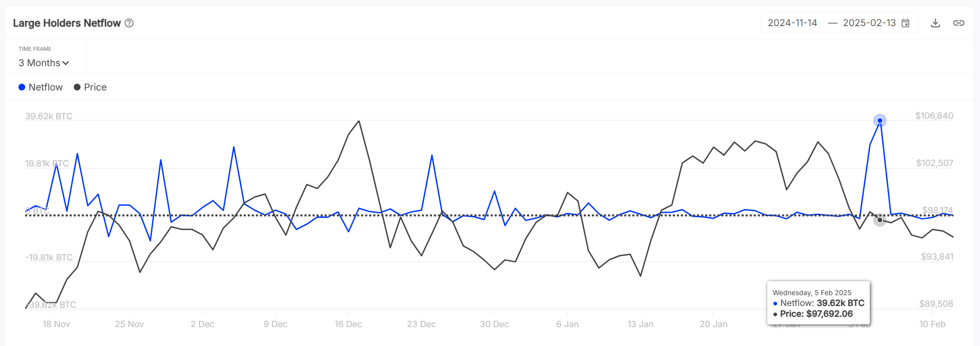Click the highlighted Price data point marker
The width and height of the screenshot is (980, 346).
point(880,220)
